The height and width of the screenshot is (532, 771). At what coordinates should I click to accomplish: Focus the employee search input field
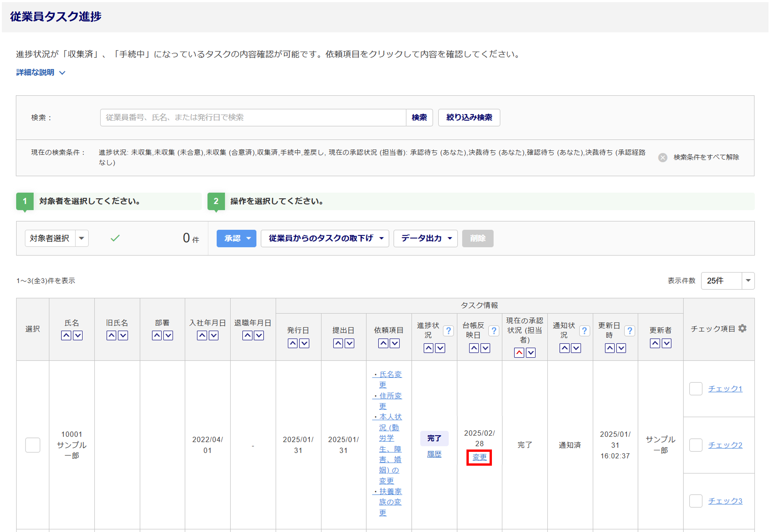point(253,117)
